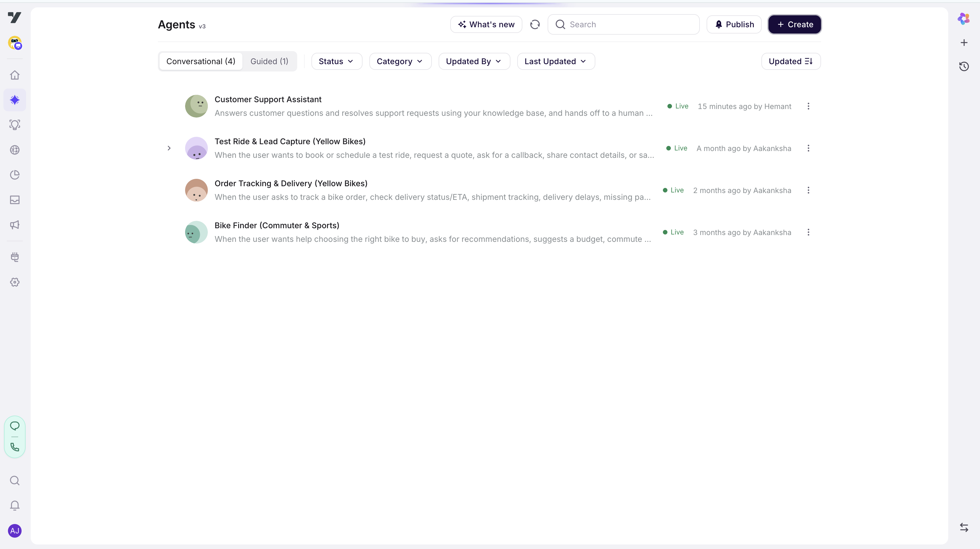Click the Live status of Bike Finder
Image resolution: width=980 pixels, height=549 pixels.
673,232
